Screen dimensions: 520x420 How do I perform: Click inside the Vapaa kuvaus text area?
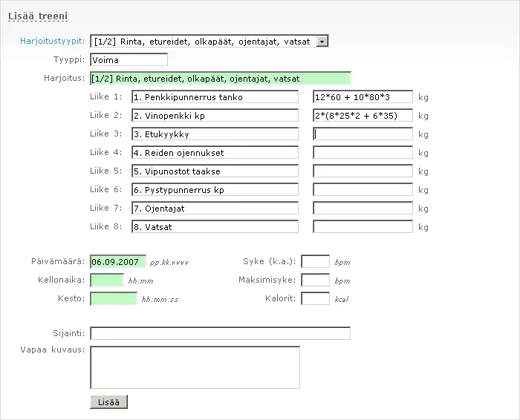[x=195, y=367]
